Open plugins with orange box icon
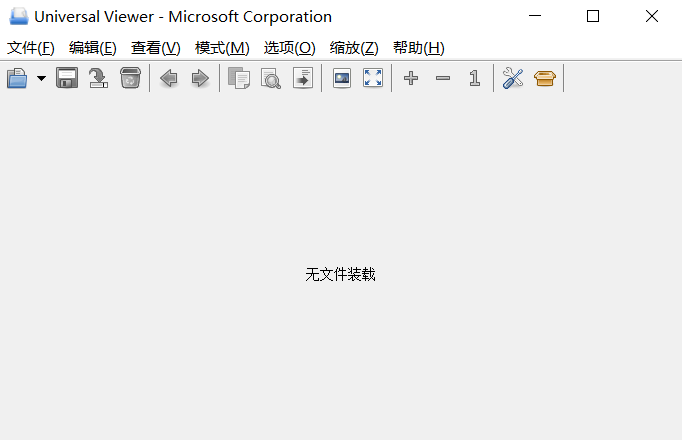Image resolution: width=682 pixels, height=440 pixels. point(545,79)
